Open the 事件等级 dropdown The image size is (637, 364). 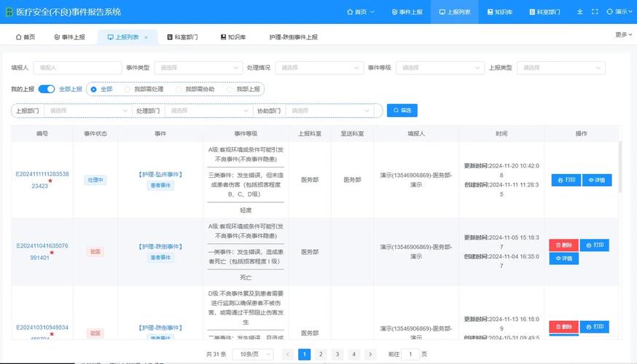point(440,68)
